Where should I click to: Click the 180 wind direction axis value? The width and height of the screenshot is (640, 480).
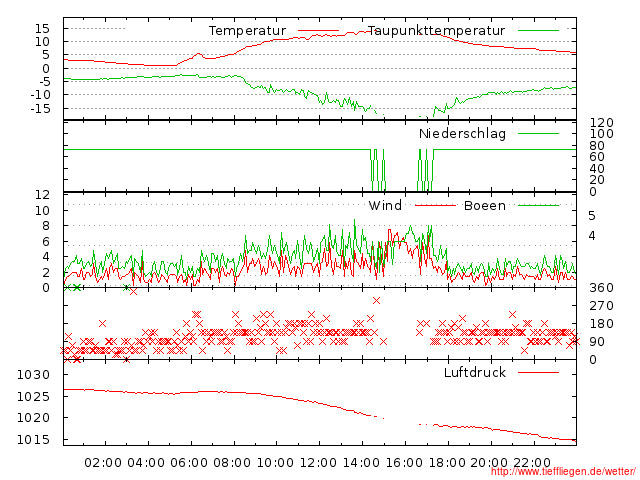(x=601, y=324)
